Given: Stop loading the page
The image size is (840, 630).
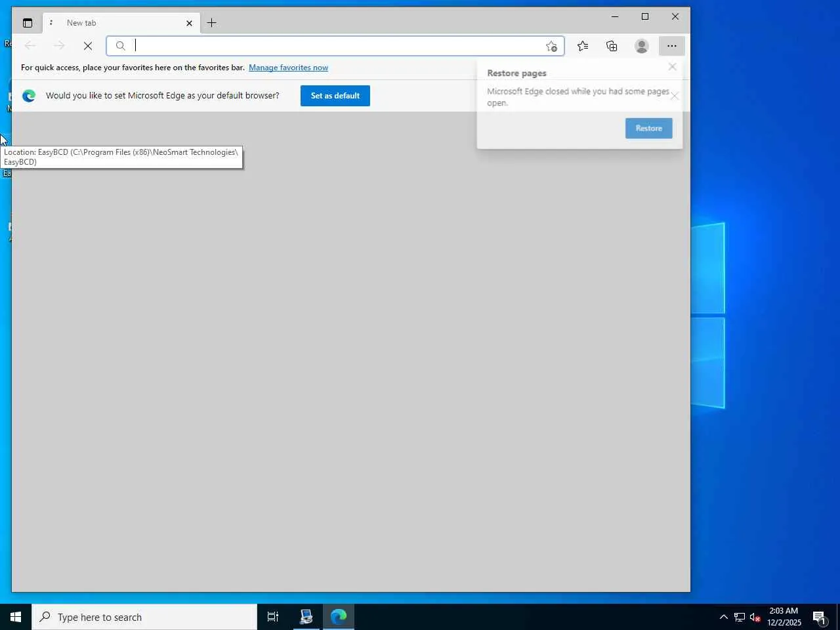Looking at the screenshot, I should (88, 46).
